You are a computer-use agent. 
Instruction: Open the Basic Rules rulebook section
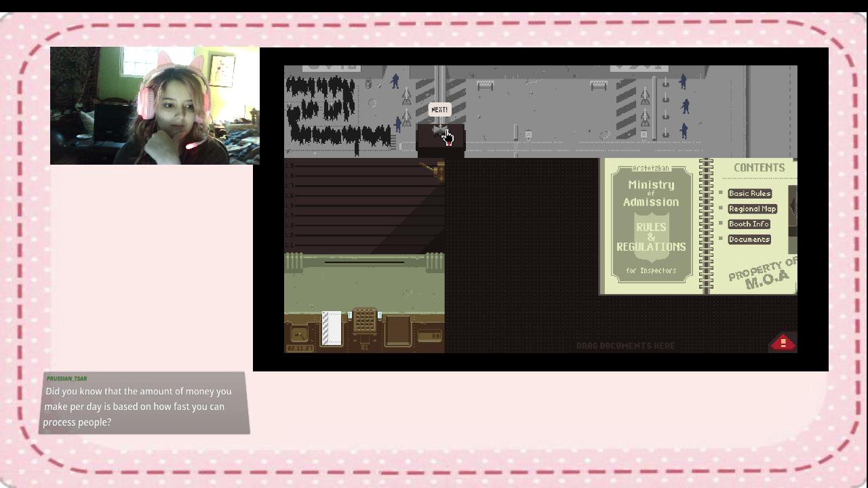coord(749,194)
